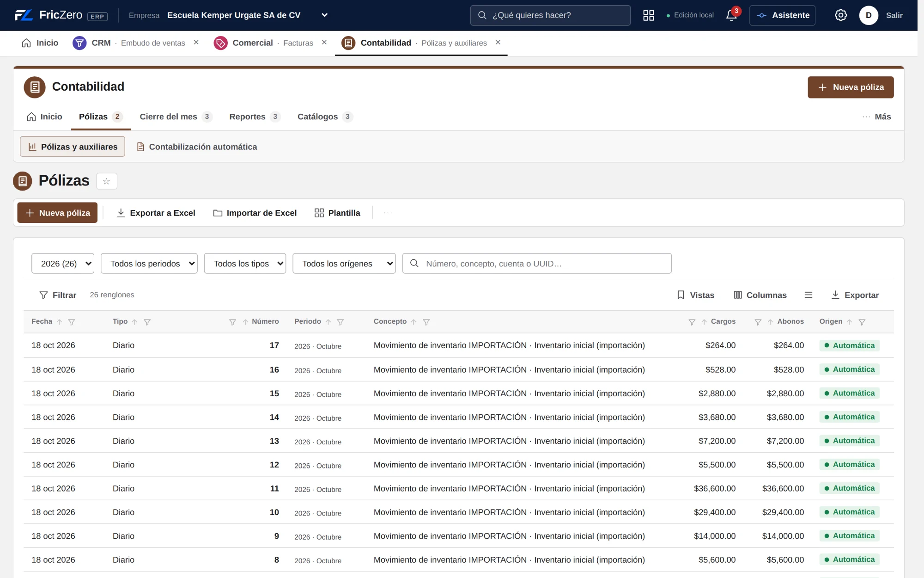Click Importar de Excel
The width and height of the screenshot is (924, 578).
pyautogui.click(x=255, y=213)
